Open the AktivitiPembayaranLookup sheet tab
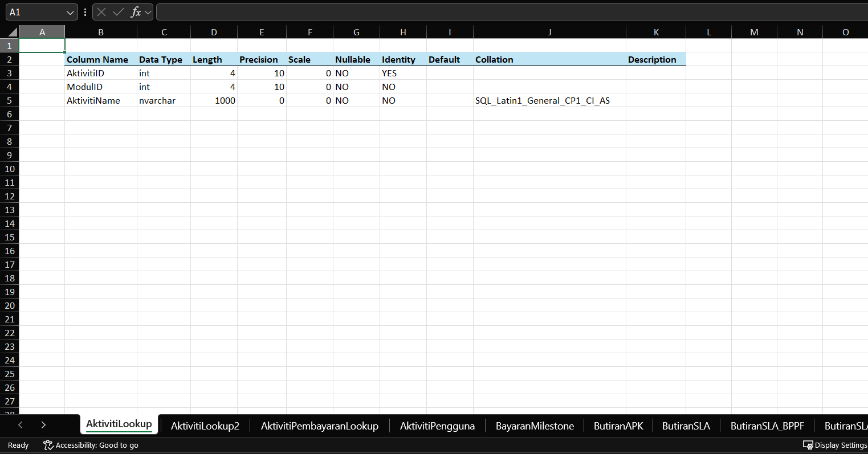Screen dimensions: 868x454 point(319,426)
